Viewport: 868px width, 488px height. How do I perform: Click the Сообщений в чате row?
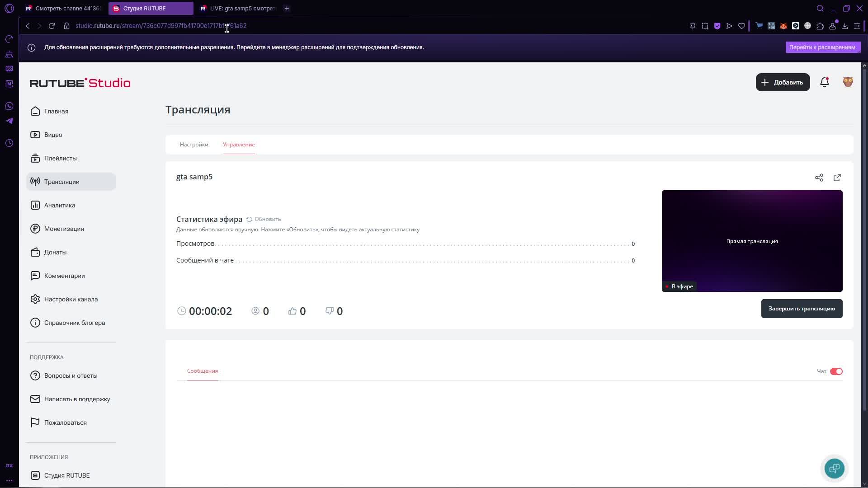406,260
